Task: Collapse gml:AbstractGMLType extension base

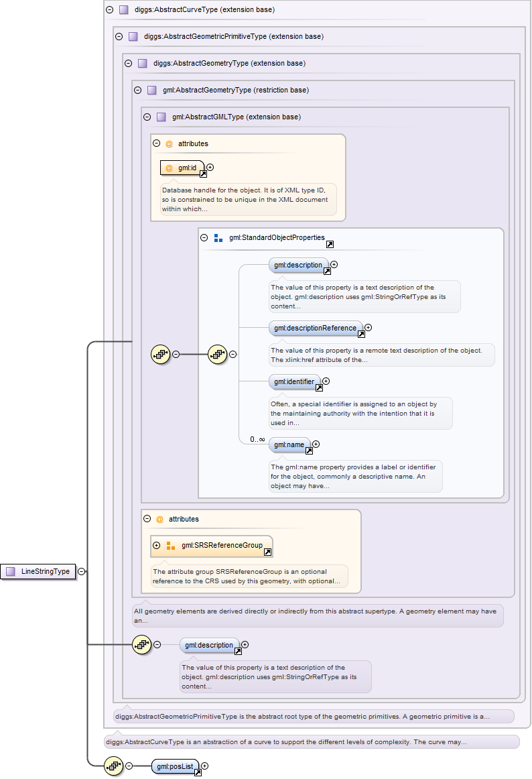Action: coord(147,117)
